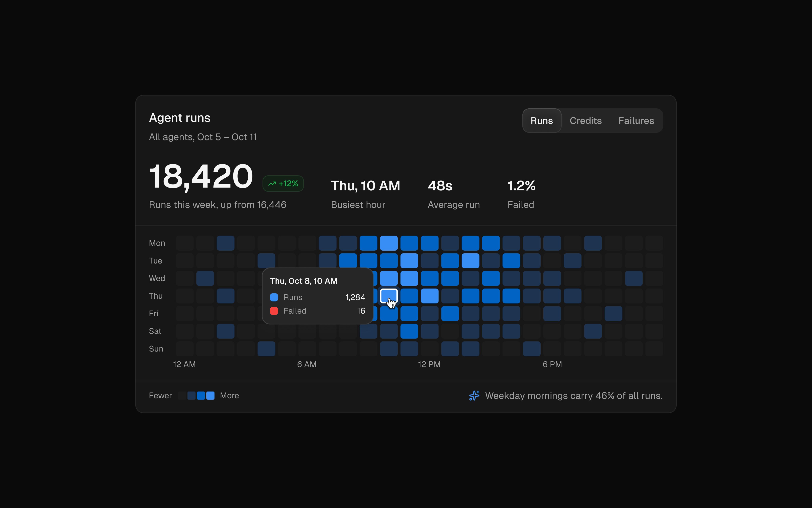Select the Thu 7 PM heatmap cell
This screenshot has height=508, width=812.
click(573, 296)
